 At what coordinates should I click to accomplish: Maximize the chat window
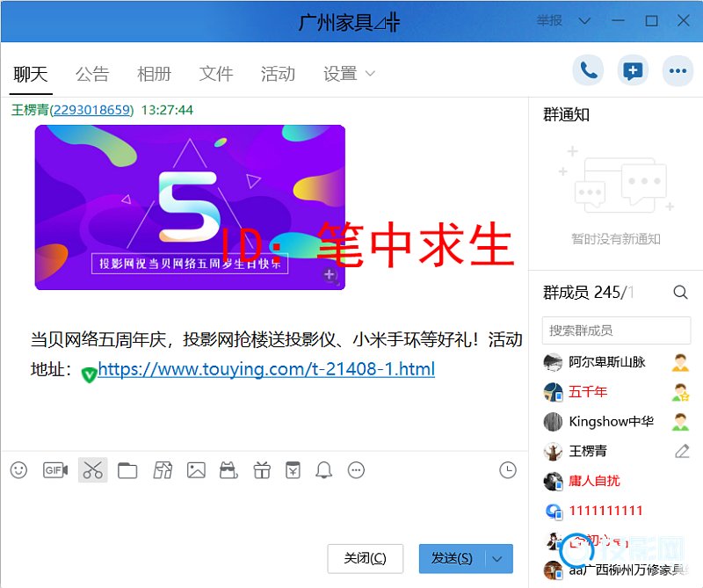click(x=651, y=20)
